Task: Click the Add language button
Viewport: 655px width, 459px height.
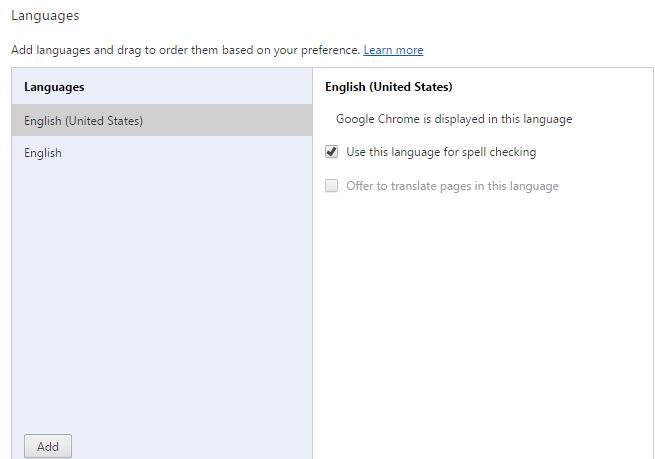Action: 48,446
